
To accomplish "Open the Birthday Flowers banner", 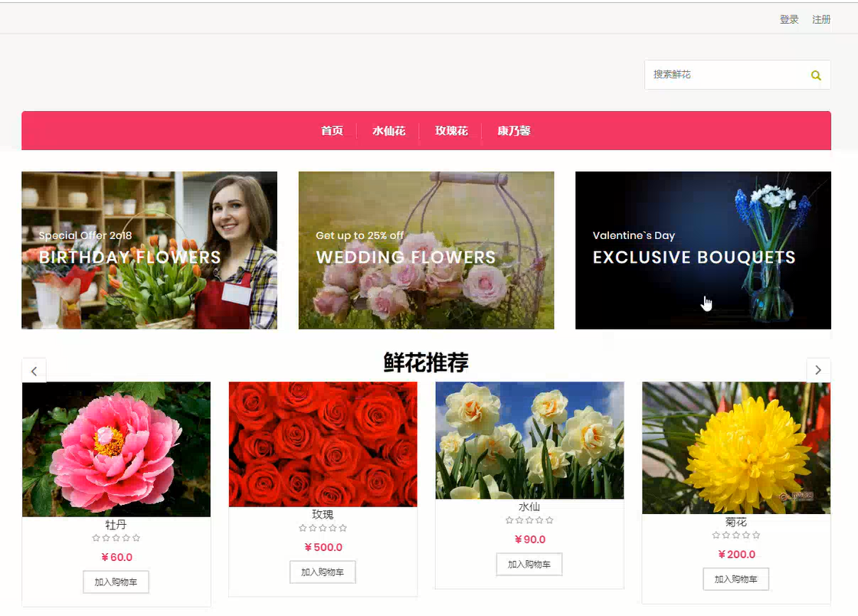I will pos(149,251).
